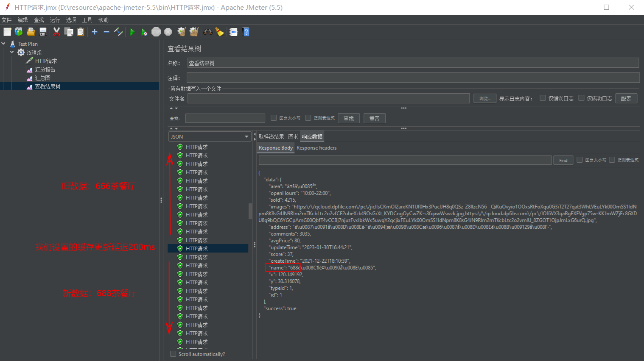Click the Stop test icon
The height and width of the screenshot is (361, 644).
(156, 32)
